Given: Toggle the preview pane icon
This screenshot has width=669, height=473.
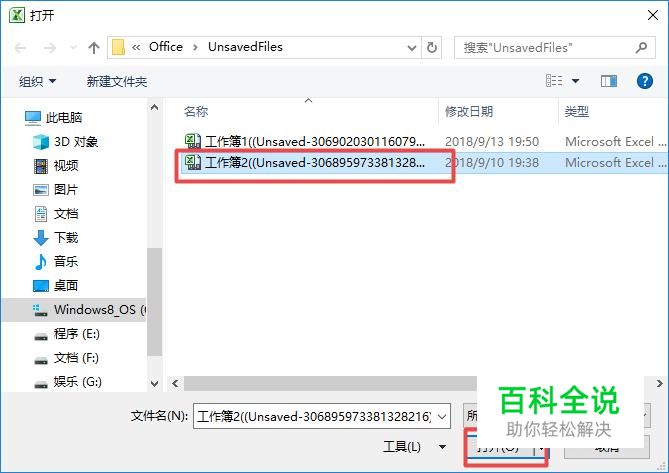Looking at the screenshot, I should tap(609, 81).
